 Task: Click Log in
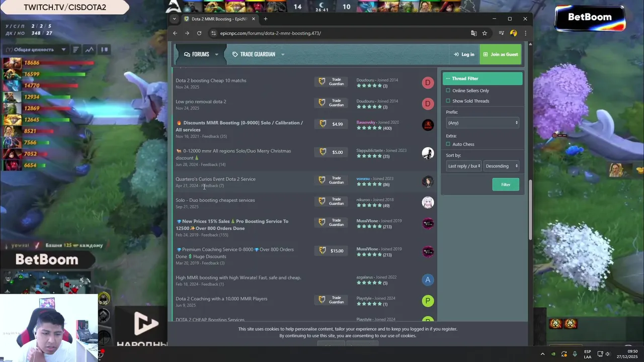pos(464,54)
